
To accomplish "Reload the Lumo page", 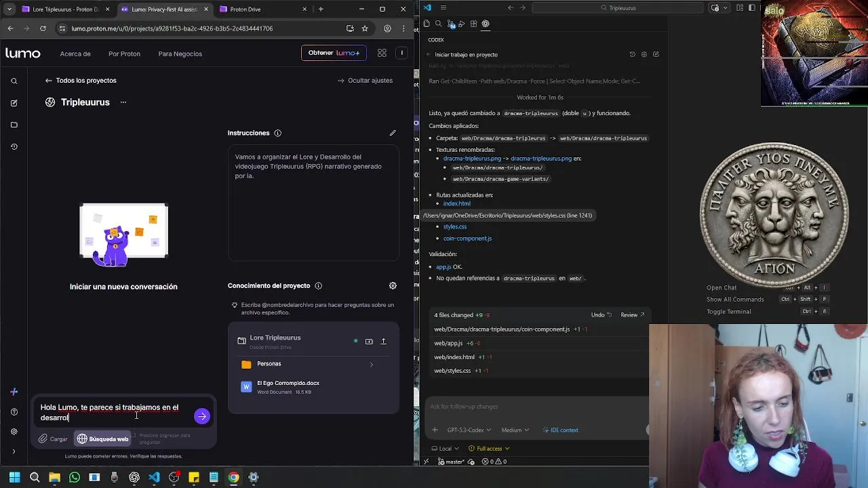I will click(x=43, y=28).
